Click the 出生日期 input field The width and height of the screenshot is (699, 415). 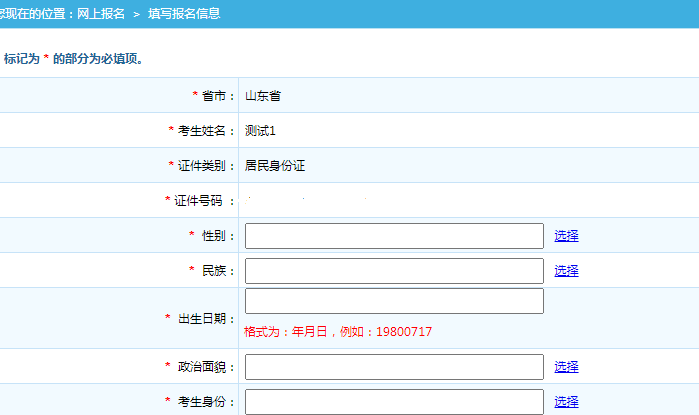point(394,301)
